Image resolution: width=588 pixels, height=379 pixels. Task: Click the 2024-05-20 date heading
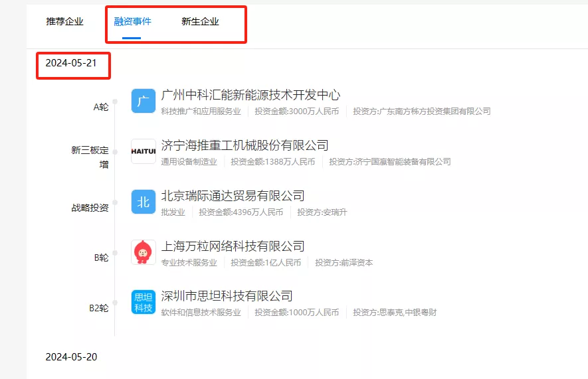[x=71, y=357]
